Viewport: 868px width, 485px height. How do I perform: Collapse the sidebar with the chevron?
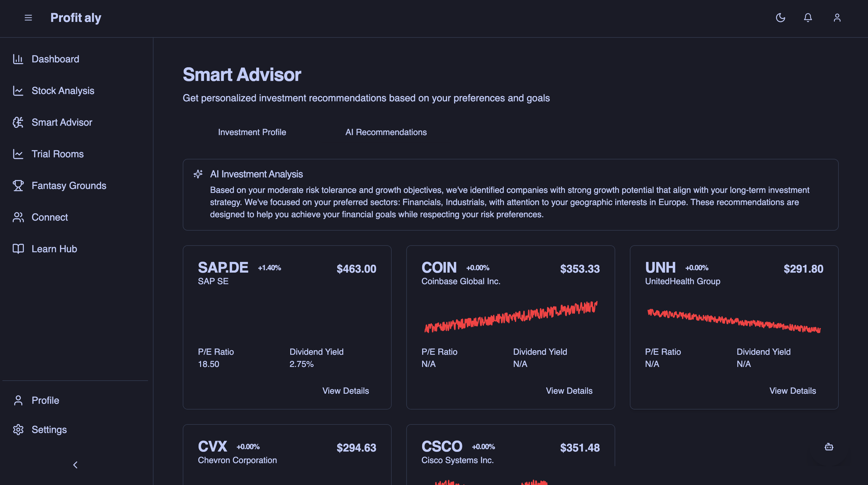75,465
